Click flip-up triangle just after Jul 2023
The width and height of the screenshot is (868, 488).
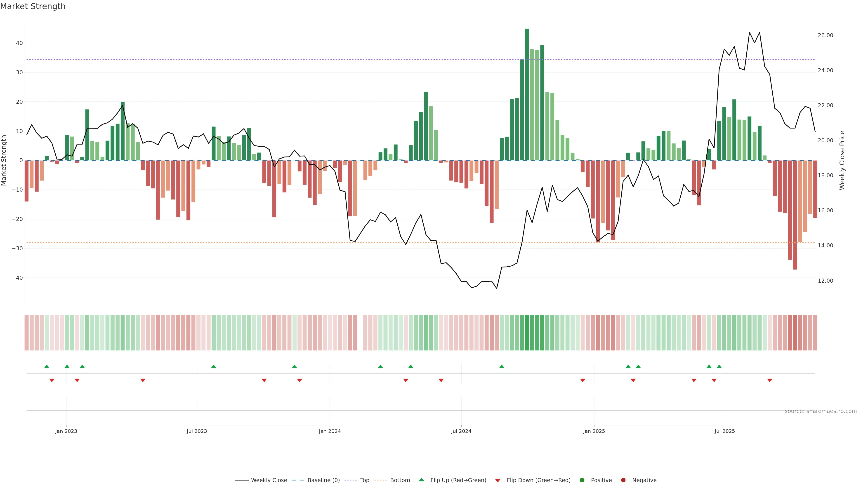[x=214, y=366]
